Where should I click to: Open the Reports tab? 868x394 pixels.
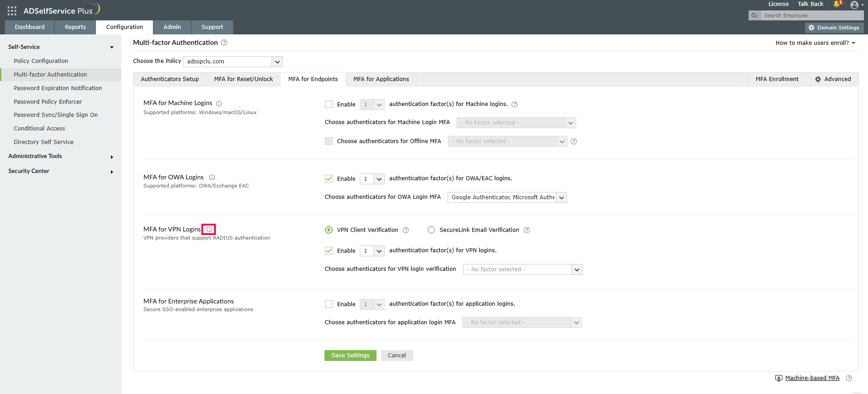75,27
